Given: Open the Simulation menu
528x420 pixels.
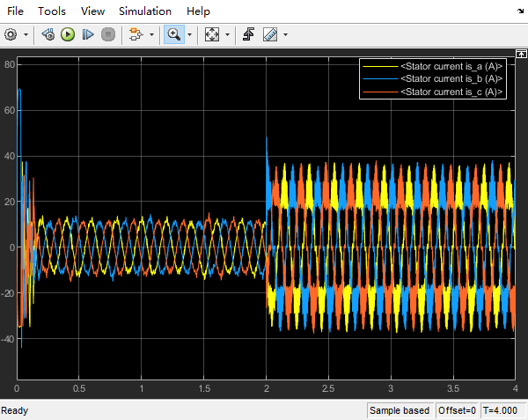Looking at the screenshot, I should 145,11.
